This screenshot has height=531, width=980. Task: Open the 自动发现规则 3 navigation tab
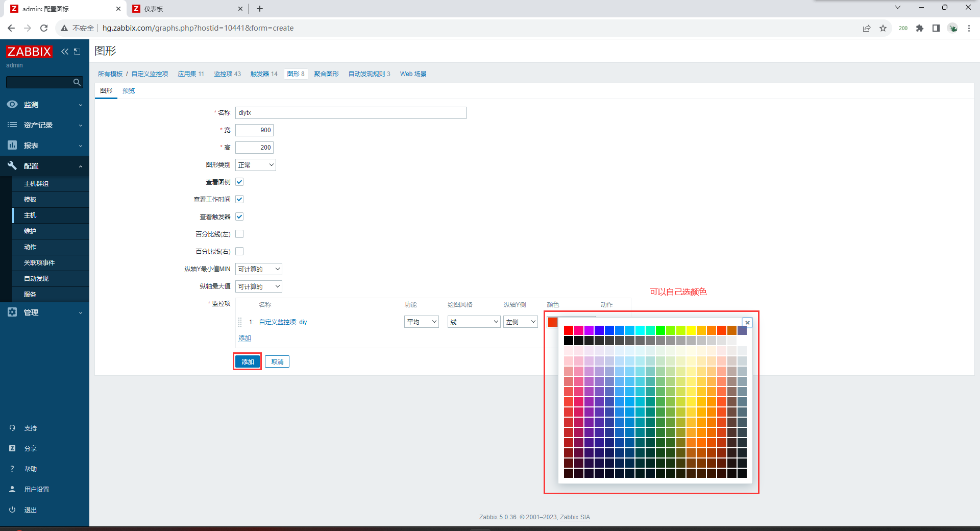pos(369,74)
